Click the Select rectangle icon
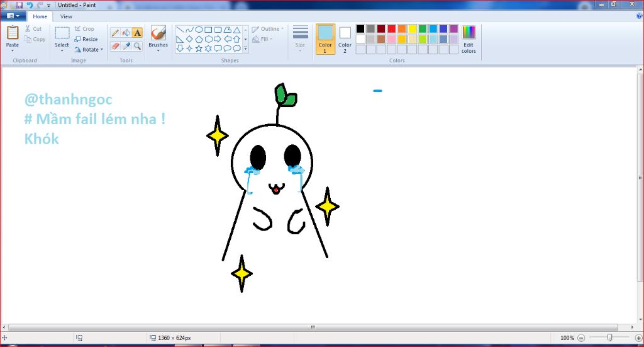The image size is (644, 347). pos(62,33)
